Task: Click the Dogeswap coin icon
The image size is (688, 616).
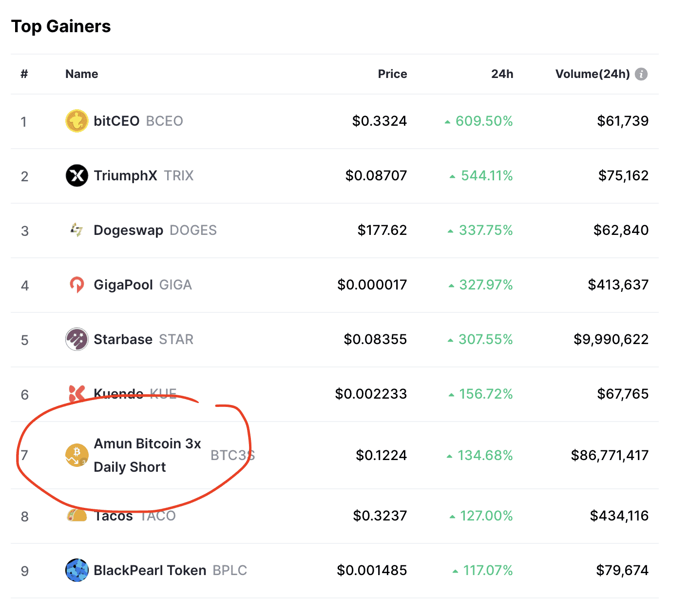Action: click(76, 230)
